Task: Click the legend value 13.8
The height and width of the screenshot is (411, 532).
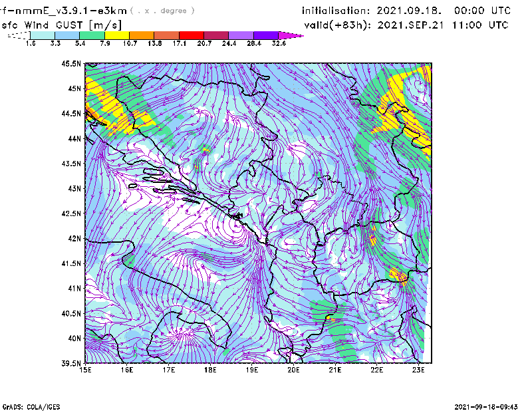Action: pyautogui.click(x=155, y=43)
